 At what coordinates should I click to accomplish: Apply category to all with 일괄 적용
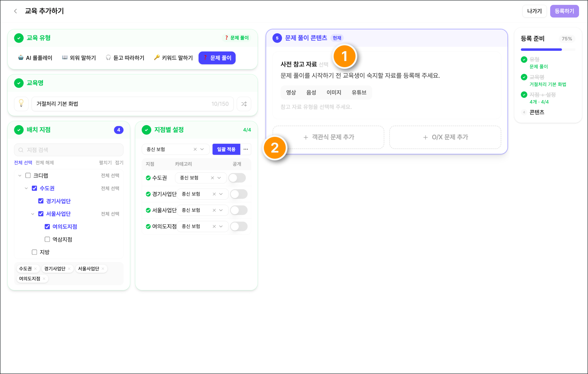pyautogui.click(x=226, y=149)
